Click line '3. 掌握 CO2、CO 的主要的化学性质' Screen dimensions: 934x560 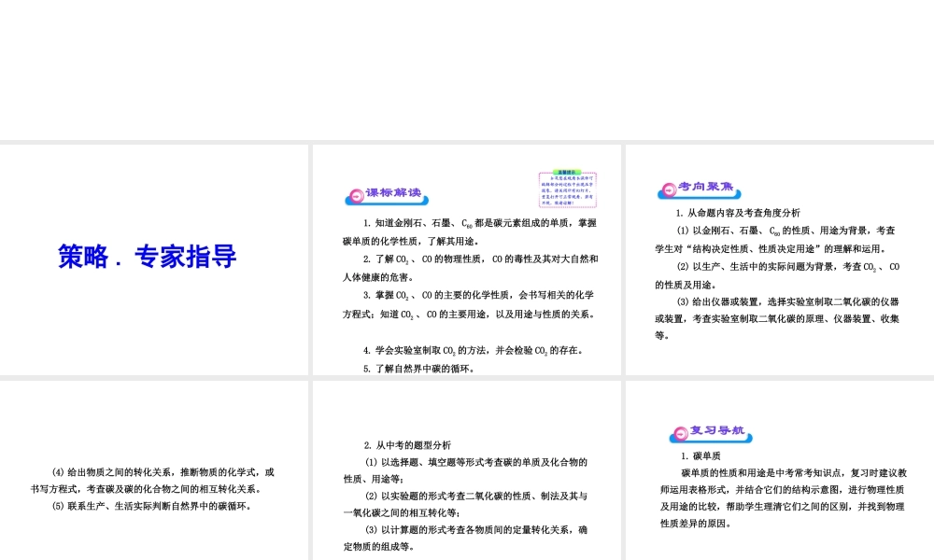478,295
